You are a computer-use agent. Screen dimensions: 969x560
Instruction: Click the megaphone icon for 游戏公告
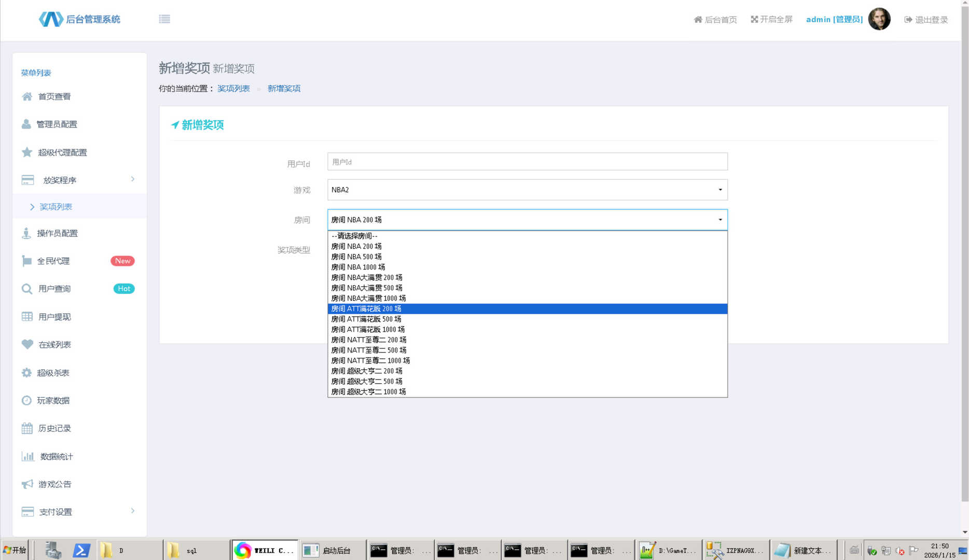tap(27, 484)
